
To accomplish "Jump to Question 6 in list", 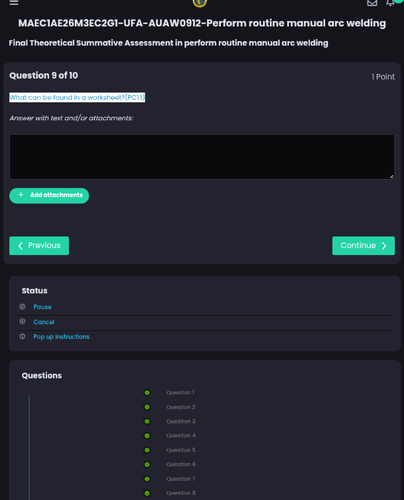I will coord(181,464).
